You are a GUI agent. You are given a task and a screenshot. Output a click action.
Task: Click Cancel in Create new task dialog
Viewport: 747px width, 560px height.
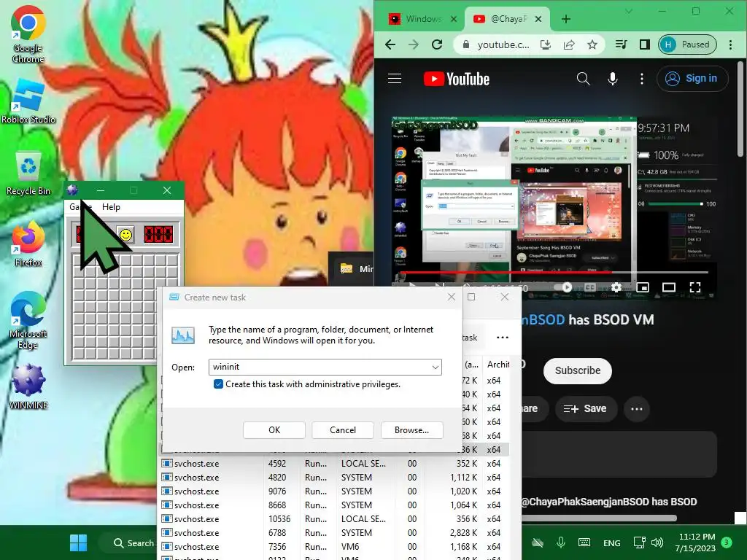[x=343, y=430]
